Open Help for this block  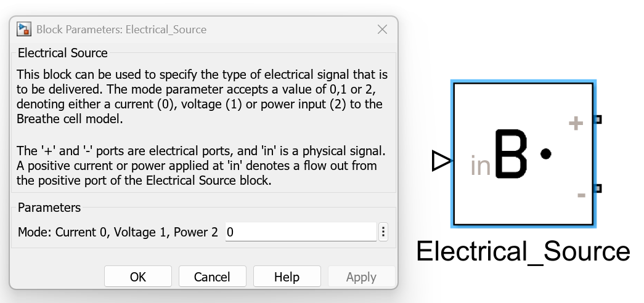pos(287,277)
